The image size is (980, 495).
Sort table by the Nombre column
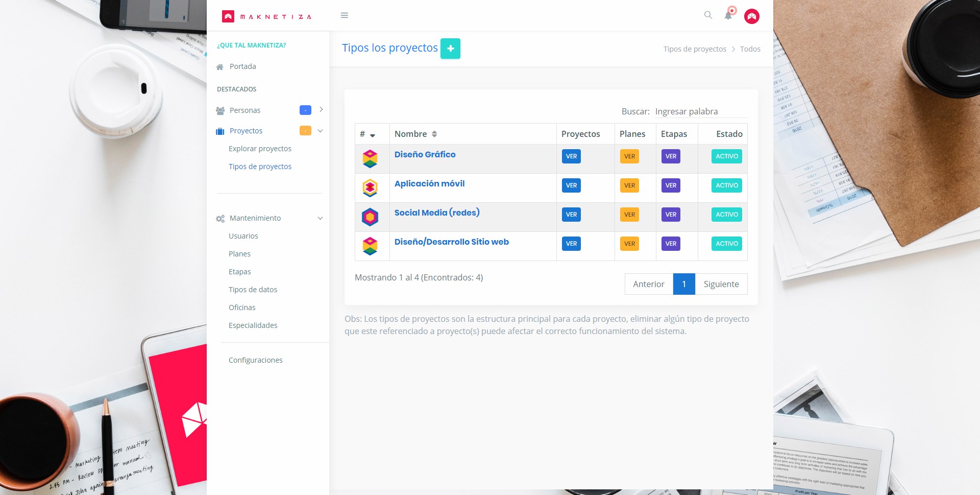tap(473, 134)
